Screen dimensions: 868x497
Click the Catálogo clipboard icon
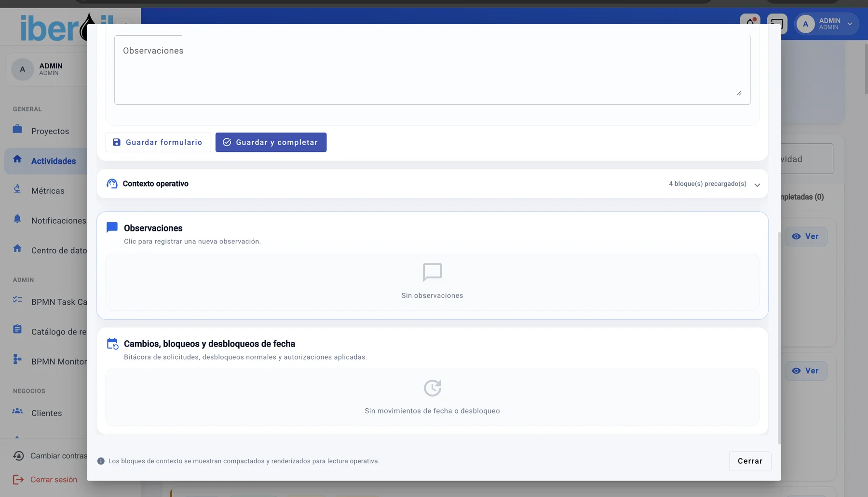click(17, 330)
